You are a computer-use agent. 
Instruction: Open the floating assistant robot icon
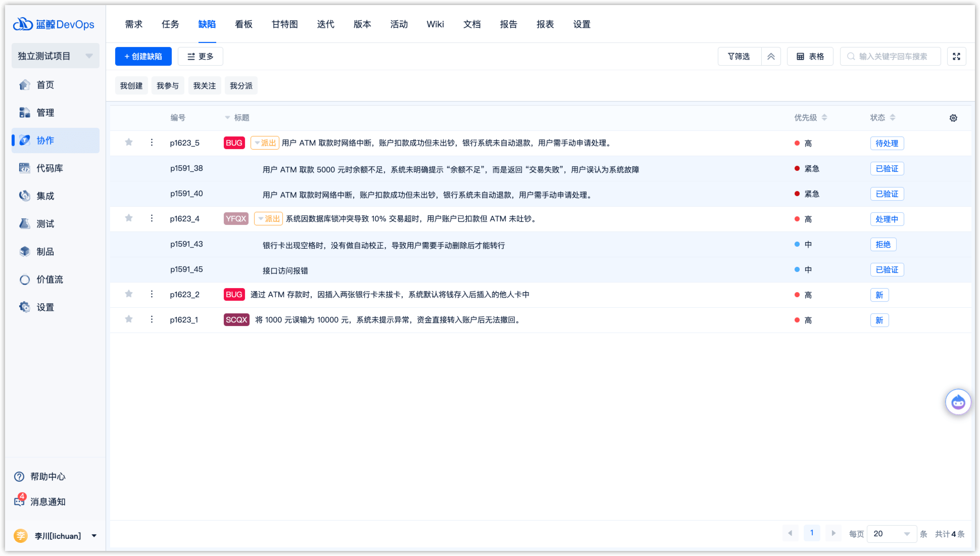click(958, 402)
